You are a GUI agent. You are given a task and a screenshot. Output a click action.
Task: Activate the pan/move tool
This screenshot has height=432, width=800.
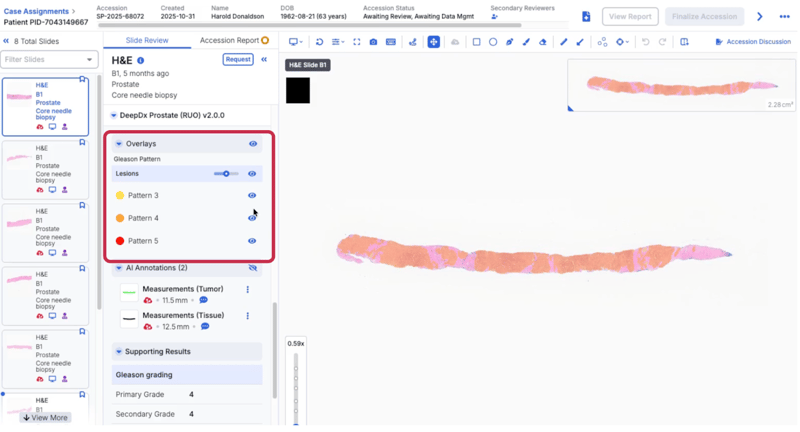pos(433,42)
